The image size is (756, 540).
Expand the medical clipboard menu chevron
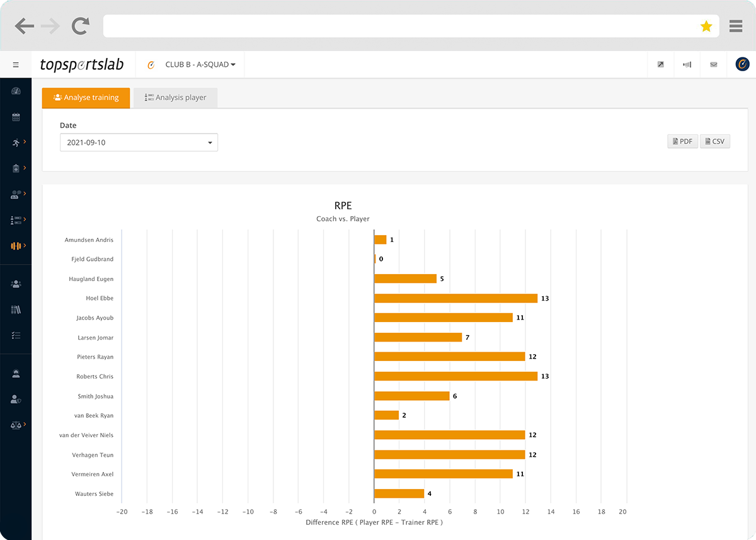tap(25, 168)
